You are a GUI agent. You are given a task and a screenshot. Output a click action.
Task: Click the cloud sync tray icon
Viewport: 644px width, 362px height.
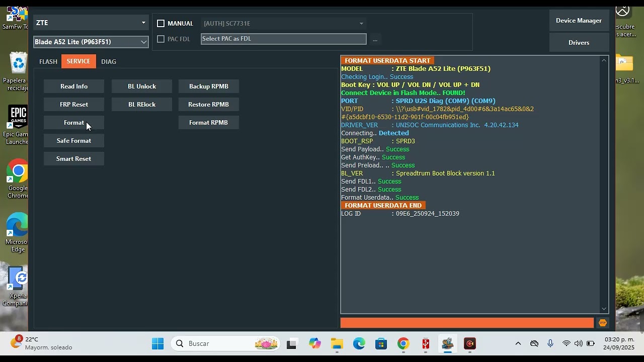pyautogui.click(x=534, y=343)
